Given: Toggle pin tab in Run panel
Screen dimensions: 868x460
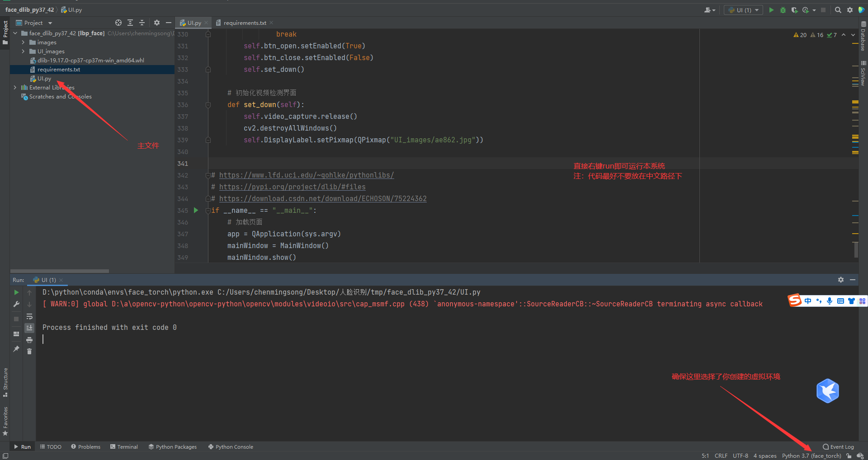Looking at the screenshot, I should tap(16, 349).
